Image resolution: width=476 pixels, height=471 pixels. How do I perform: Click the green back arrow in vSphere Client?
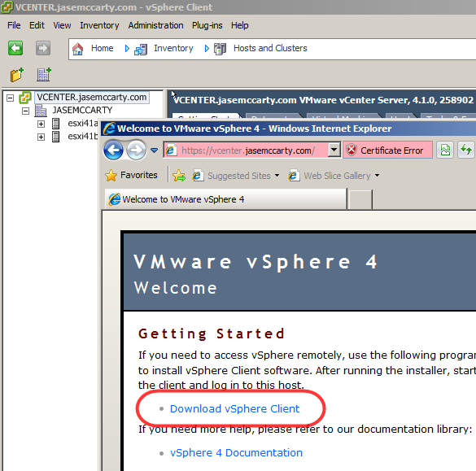(x=15, y=48)
